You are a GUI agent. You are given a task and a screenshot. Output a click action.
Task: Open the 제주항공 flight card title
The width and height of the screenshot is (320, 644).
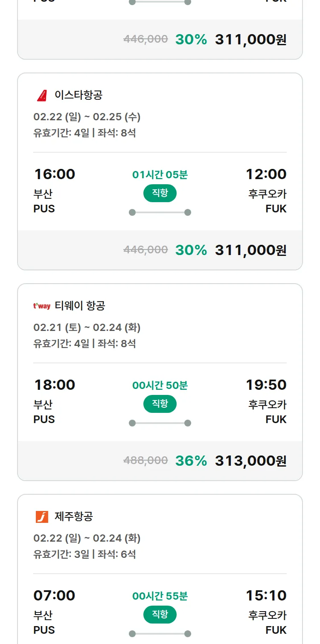[x=74, y=516]
